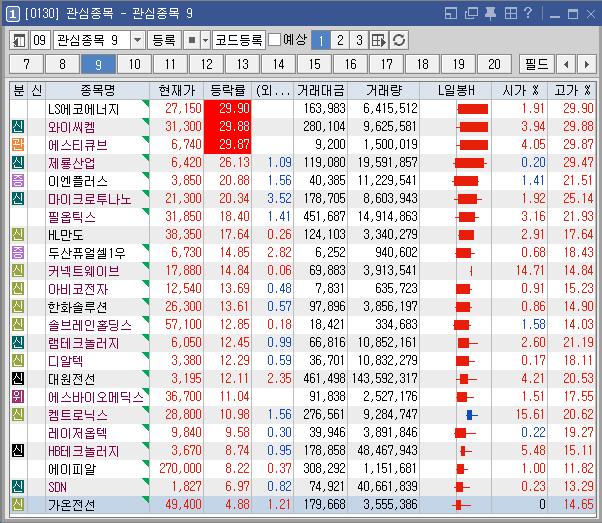Viewport: 602px width, 523px height.
Task: Click the purple 증 badge beside 이엔플러스
Action: [x=18, y=180]
